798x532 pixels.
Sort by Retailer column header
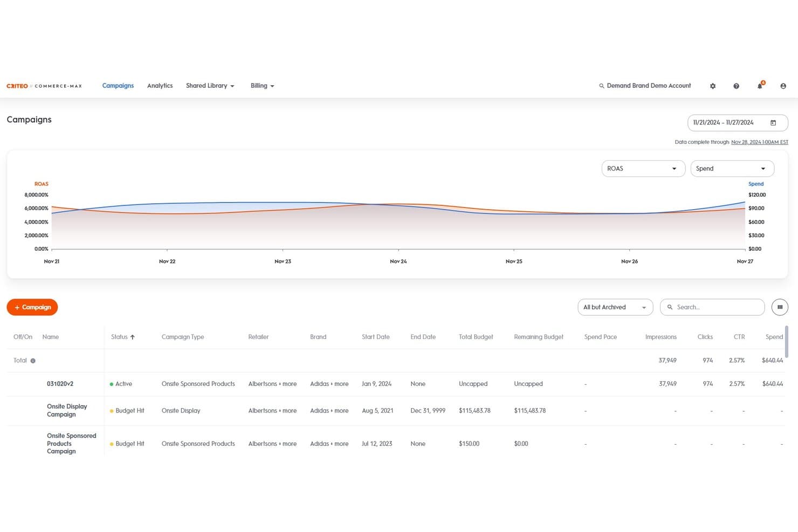258,337
